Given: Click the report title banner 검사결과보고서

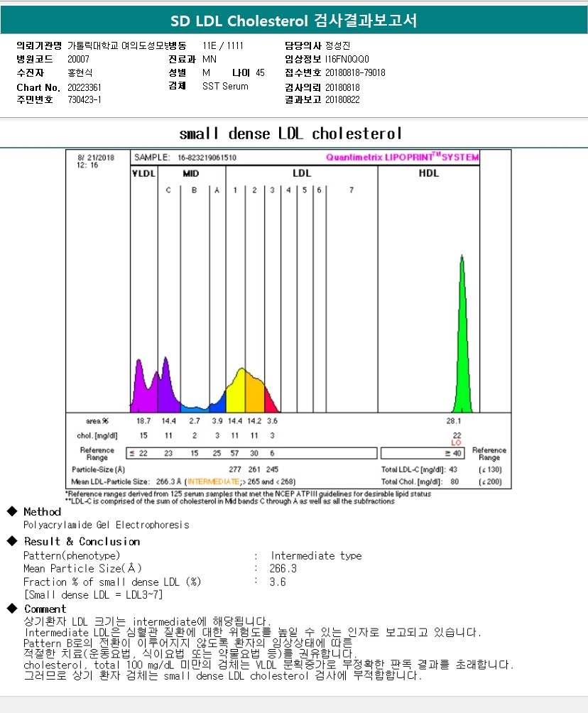Looking at the screenshot, I should click(293, 21).
